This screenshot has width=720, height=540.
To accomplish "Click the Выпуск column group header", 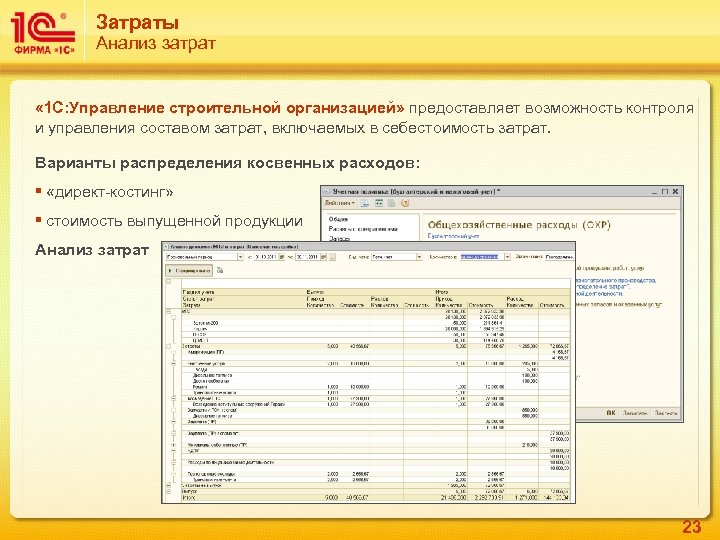I will (x=315, y=292).
